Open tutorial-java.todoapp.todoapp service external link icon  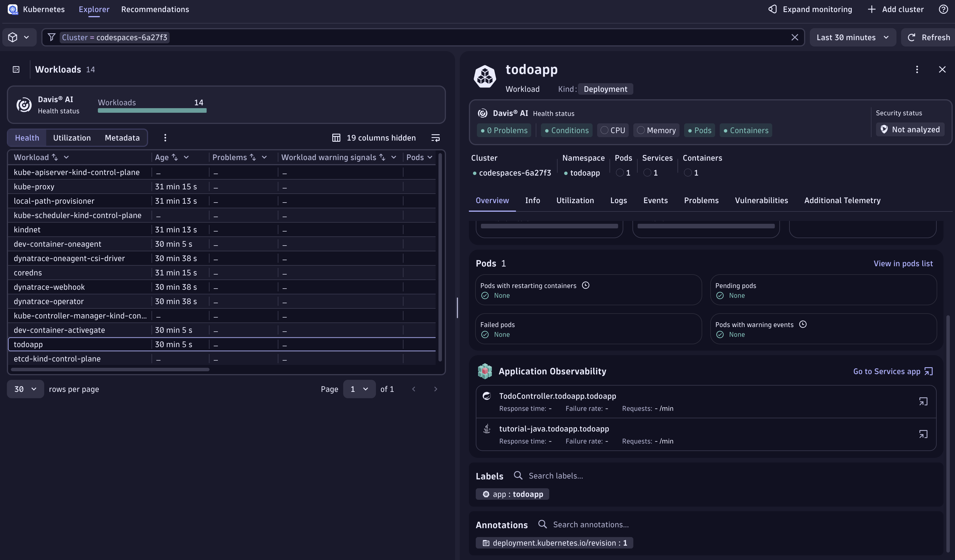coord(923,434)
